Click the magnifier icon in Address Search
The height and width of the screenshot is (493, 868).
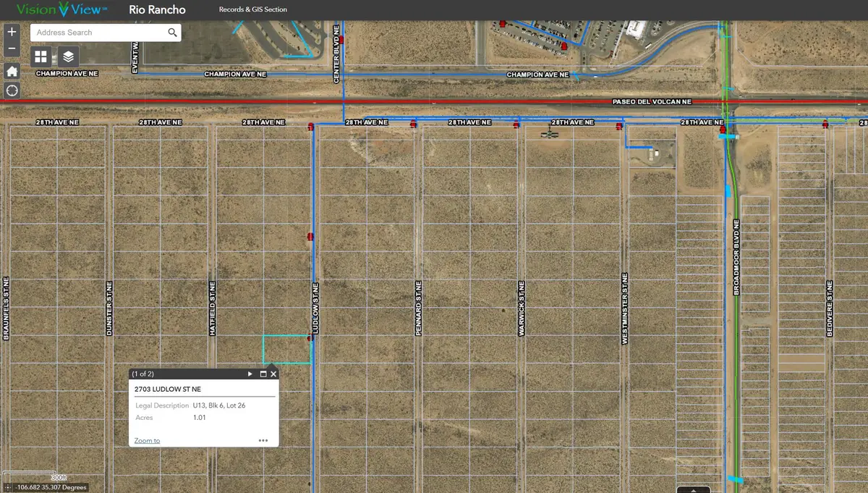(x=172, y=32)
